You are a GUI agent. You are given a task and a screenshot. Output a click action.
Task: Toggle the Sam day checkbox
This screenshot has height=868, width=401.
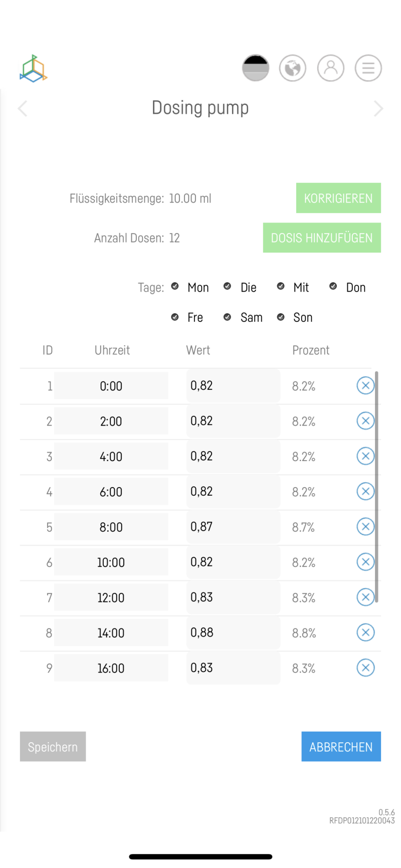pyautogui.click(x=228, y=317)
